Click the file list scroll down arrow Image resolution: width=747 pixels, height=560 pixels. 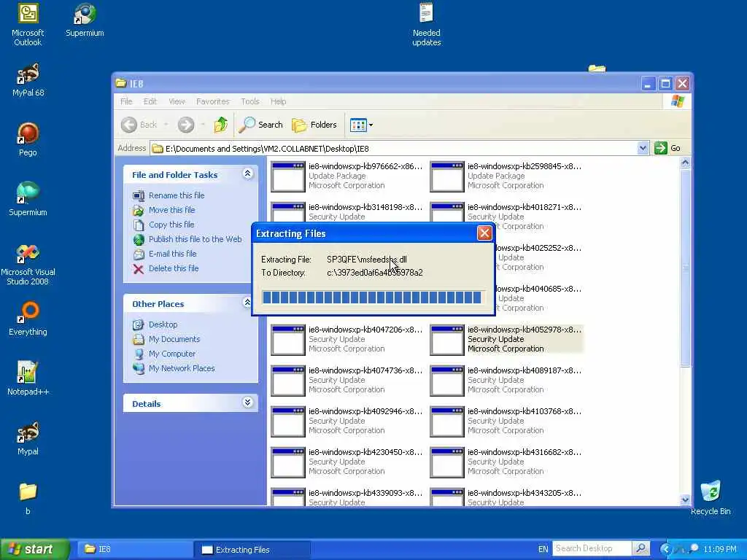coord(684,499)
